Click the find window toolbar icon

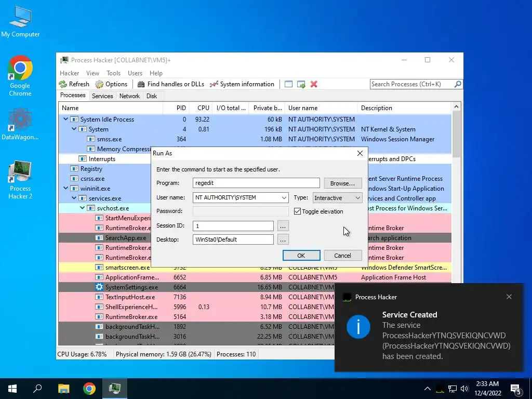(x=288, y=84)
